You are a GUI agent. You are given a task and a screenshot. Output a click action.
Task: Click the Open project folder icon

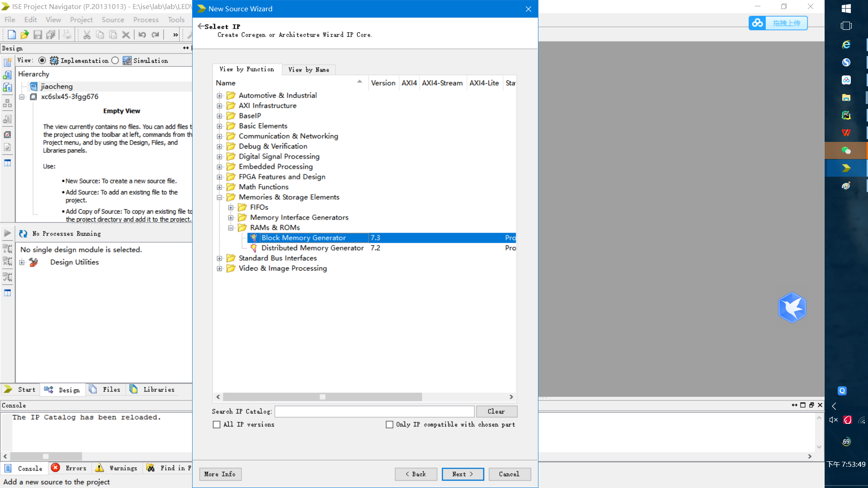point(24,34)
